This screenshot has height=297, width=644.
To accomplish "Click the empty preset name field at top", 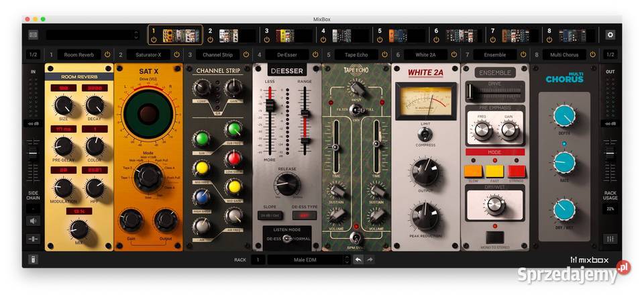I will pyautogui.click(x=93, y=36).
